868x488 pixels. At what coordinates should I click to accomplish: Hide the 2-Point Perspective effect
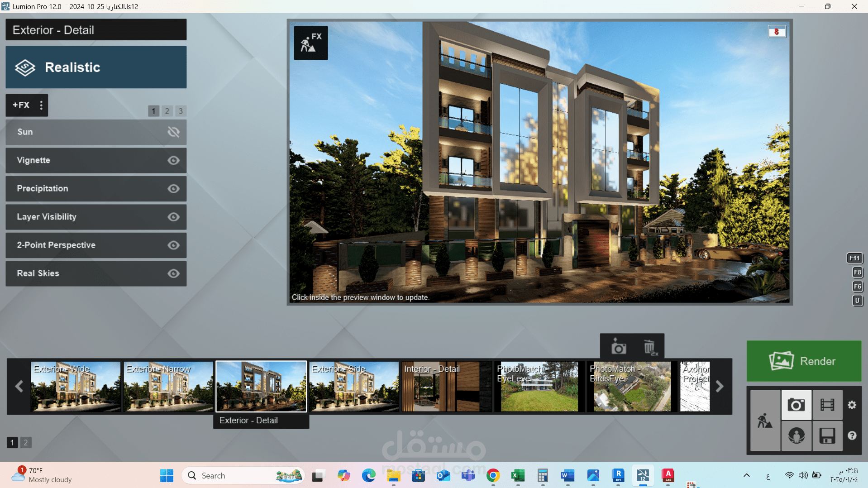pos(173,245)
